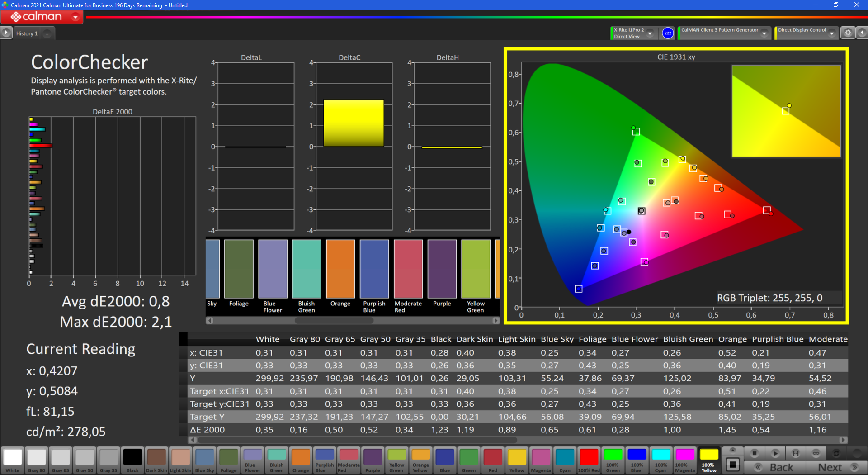The height and width of the screenshot is (475, 868).
Task: Add a new history tab with the plus icon
Action: coord(47,33)
